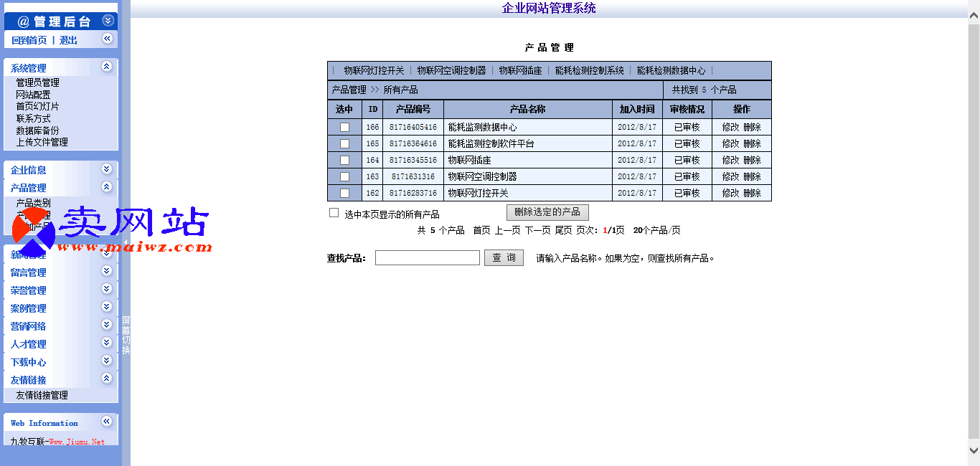Go to 回到首页 in the sidebar
980x466 pixels.
29,40
